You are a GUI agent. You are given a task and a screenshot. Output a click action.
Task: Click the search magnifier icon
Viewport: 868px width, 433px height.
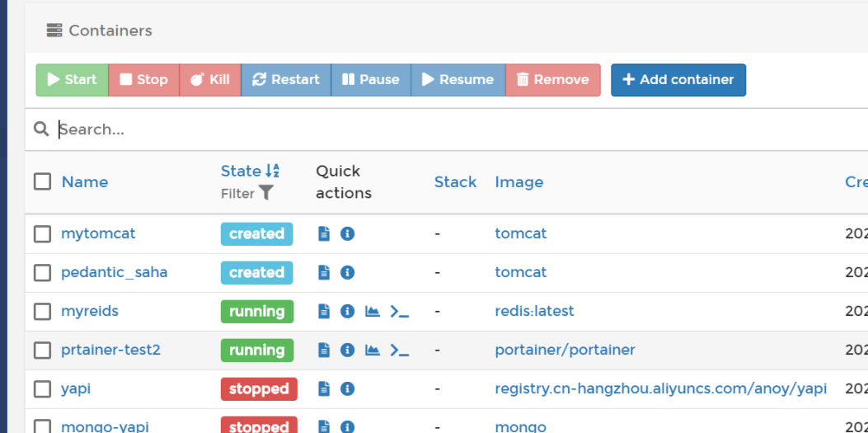pyautogui.click(x=41, y=129)
